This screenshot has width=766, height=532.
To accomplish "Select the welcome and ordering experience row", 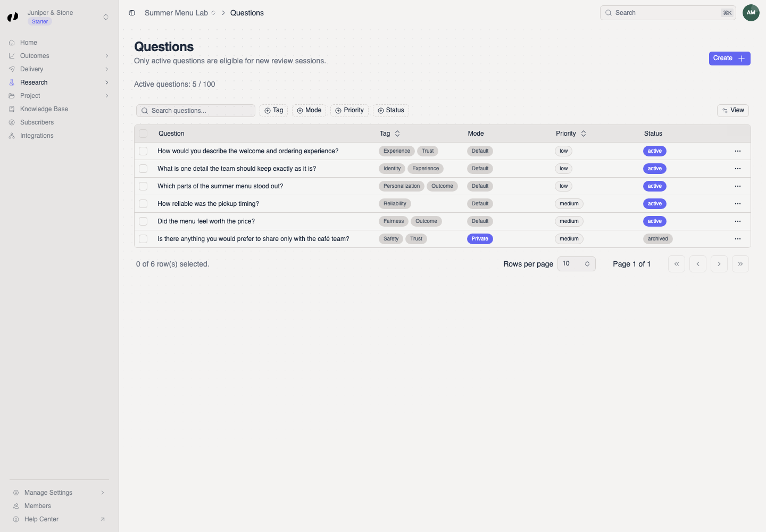I will coord(143,151).
